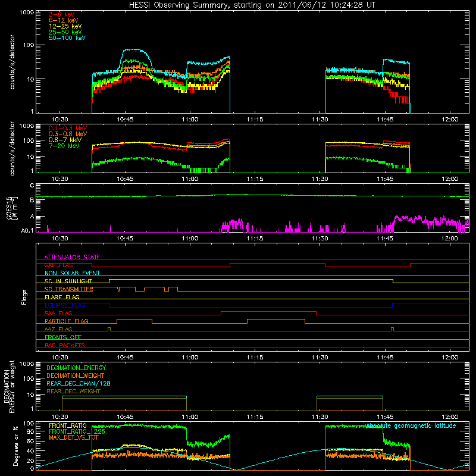Click the Flags panel axis title

(24, 297)
